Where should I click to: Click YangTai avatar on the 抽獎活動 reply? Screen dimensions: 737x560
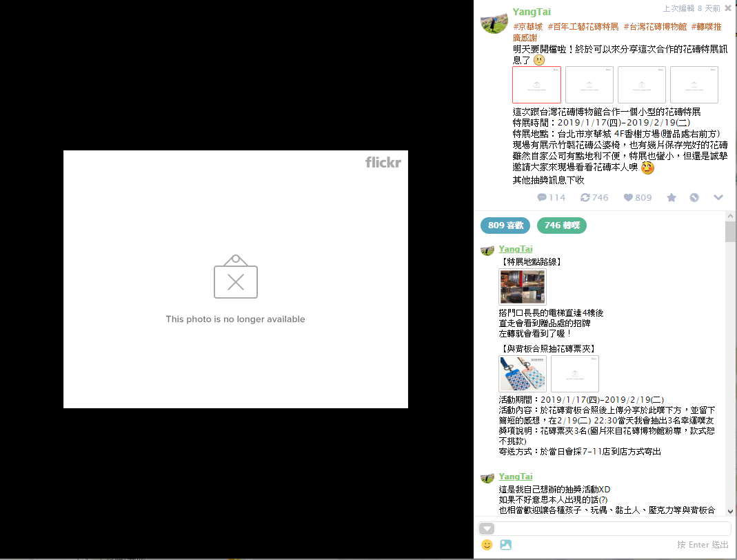(x=487, y=478)
